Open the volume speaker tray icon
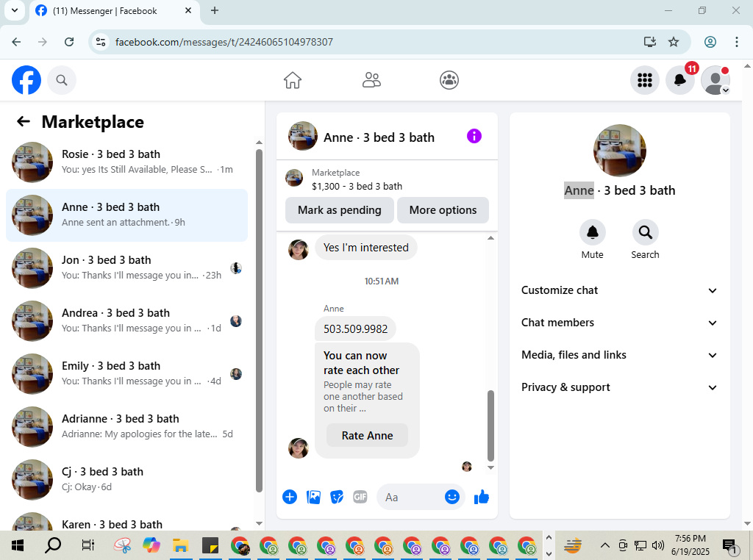The width and height of the screenshot is (753, 560). pyautogui.click(x=658, y=545)
